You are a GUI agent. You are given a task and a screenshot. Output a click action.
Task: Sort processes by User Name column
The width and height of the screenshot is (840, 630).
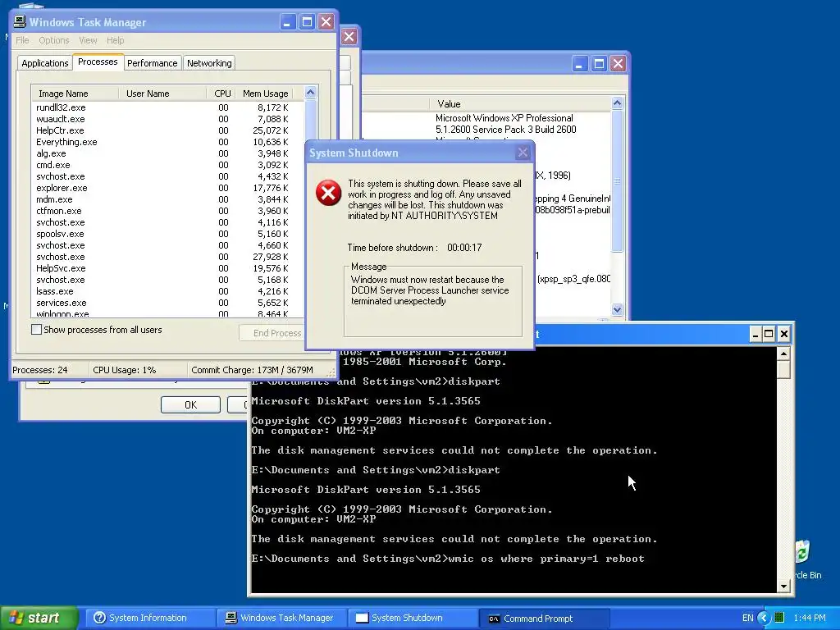tap(162, 94)
